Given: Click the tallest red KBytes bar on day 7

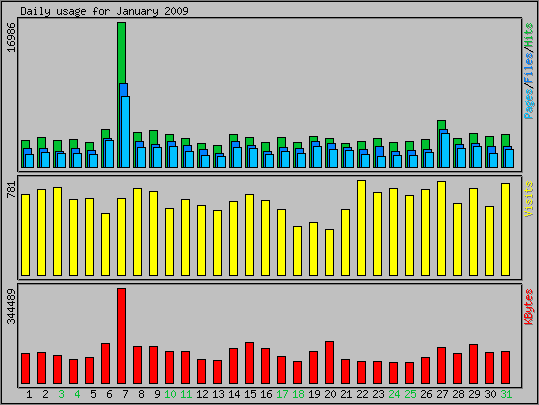Looking at the screenshot, I should point(121,336).
